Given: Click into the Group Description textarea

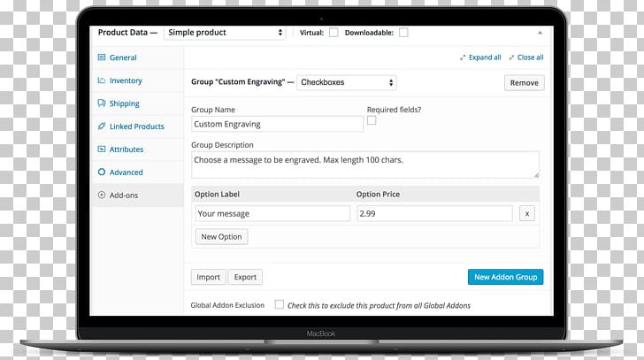Looking at the screenshot, I should coord(365,165).
